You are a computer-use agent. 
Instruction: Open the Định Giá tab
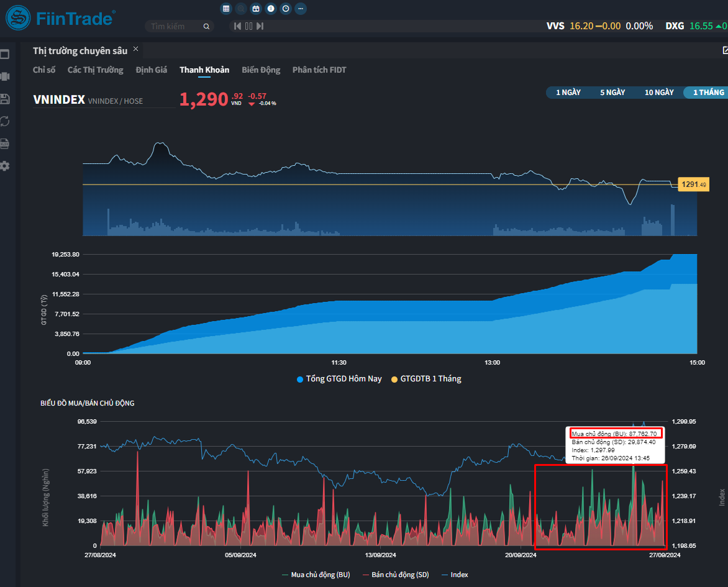pos(152,70)
